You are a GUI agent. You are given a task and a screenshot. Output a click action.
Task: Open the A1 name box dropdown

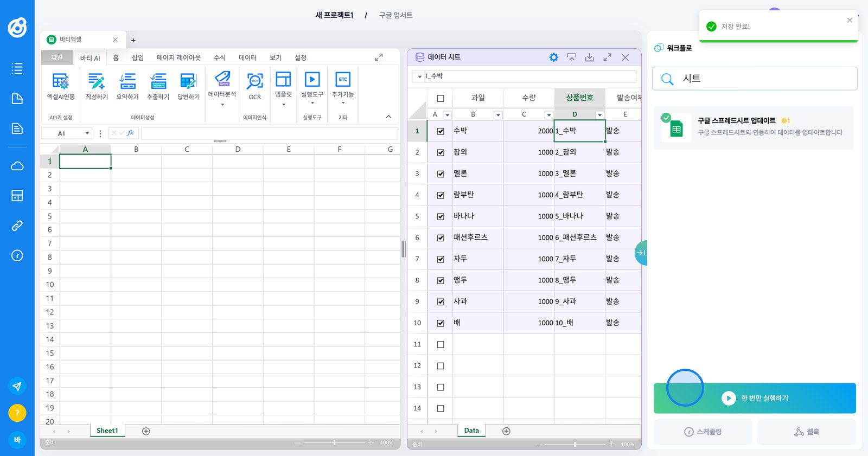[x=87, y=133]
